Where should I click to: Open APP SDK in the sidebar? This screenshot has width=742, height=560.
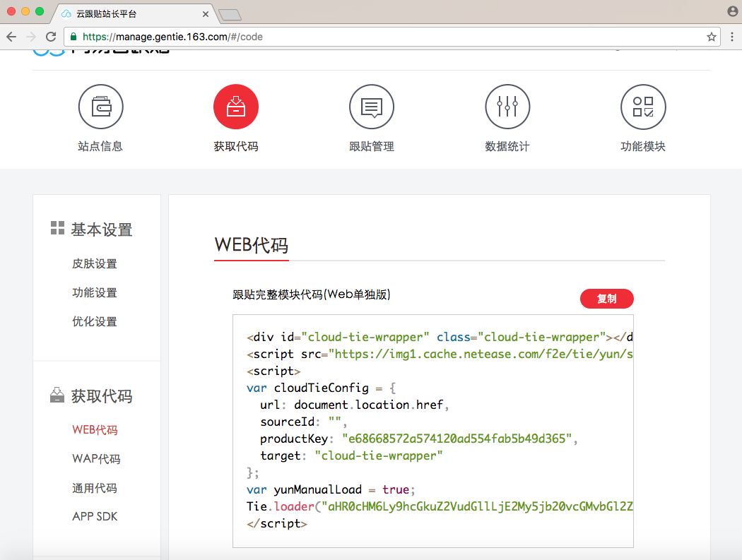(x=95, y=517)
